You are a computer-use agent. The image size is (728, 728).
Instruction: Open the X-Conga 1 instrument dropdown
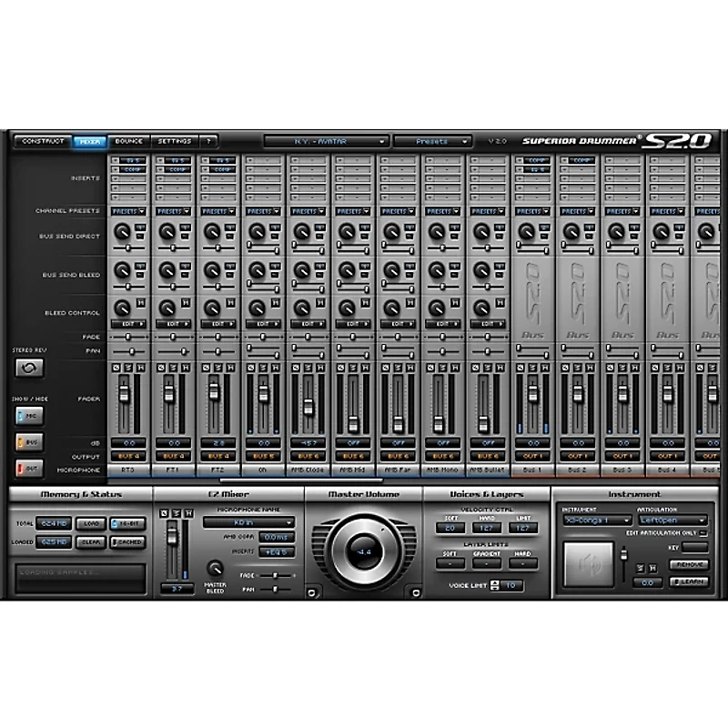pos(598,520)
